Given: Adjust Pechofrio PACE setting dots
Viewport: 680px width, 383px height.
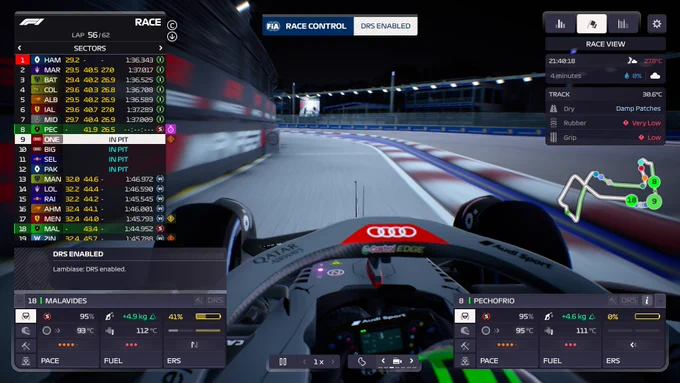Looking at the screenshot, I should [x=506, y=345].
